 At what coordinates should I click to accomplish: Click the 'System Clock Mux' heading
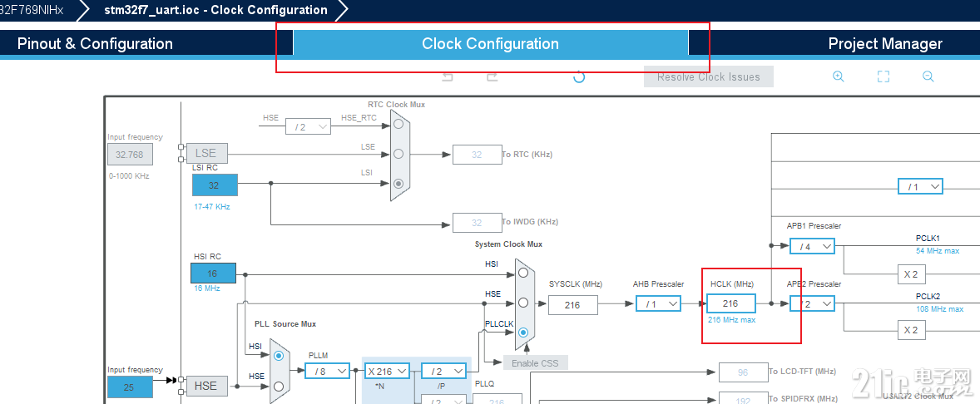509,244
